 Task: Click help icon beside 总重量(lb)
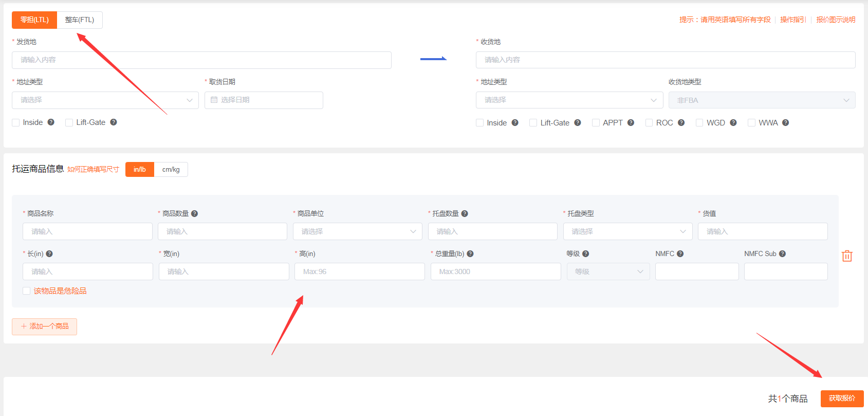coord(470,254)
